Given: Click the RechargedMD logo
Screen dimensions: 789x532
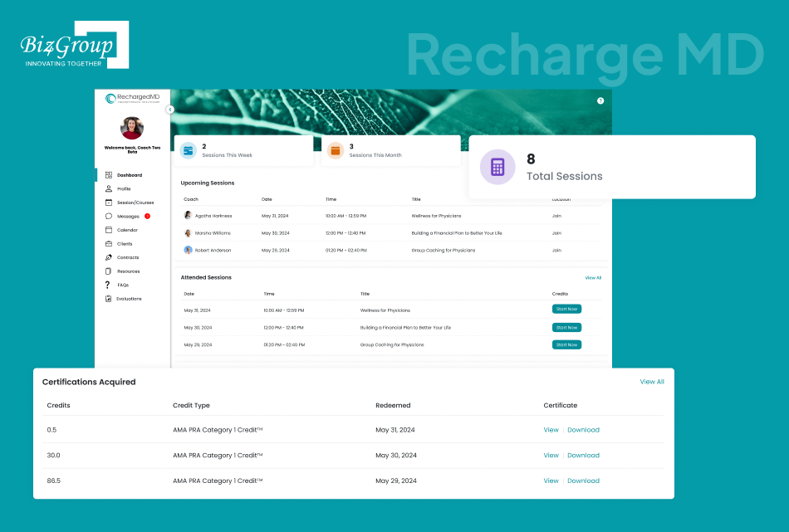Looking at the screenshot, I should pyautogui.click(x=132, y=98).
